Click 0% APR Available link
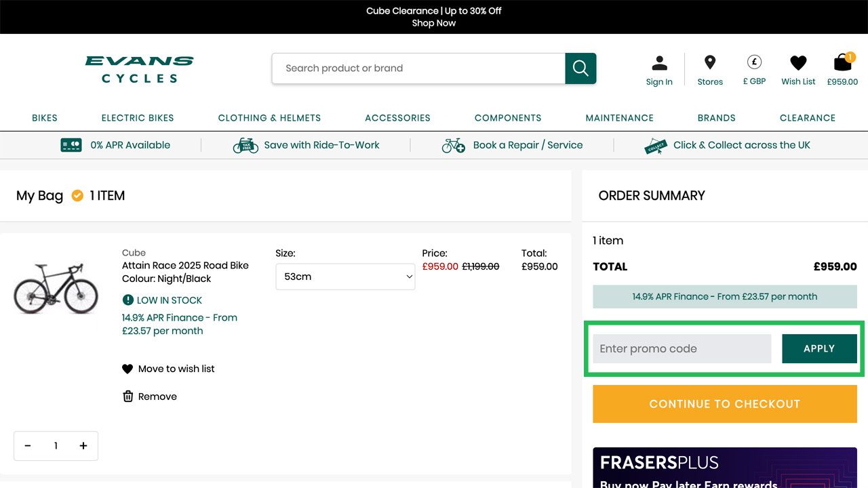Screen dimensions: 868x488 click(130, 145)
